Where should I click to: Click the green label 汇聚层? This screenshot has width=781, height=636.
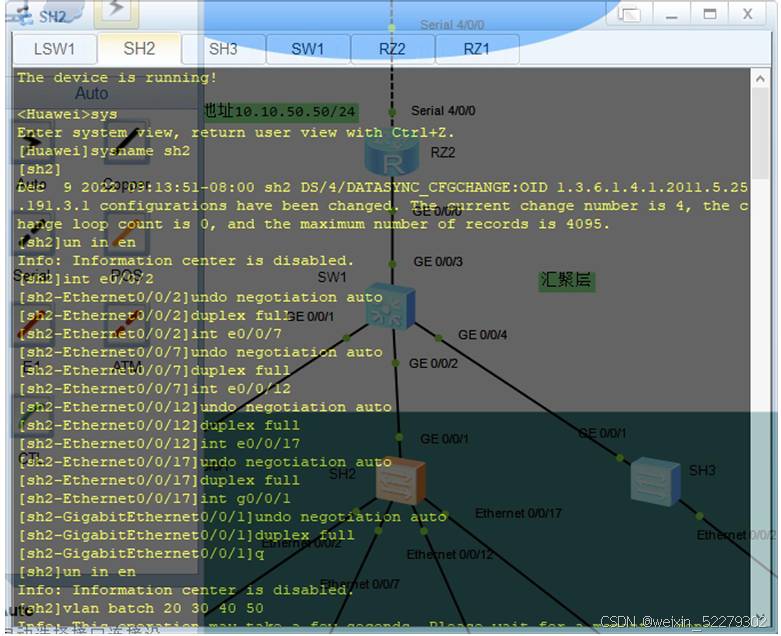566,280
